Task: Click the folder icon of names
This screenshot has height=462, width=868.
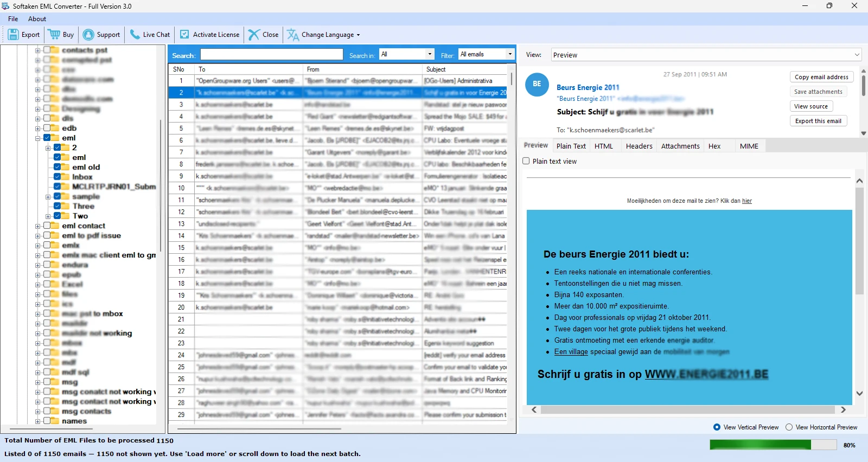Action: point(55,421)
